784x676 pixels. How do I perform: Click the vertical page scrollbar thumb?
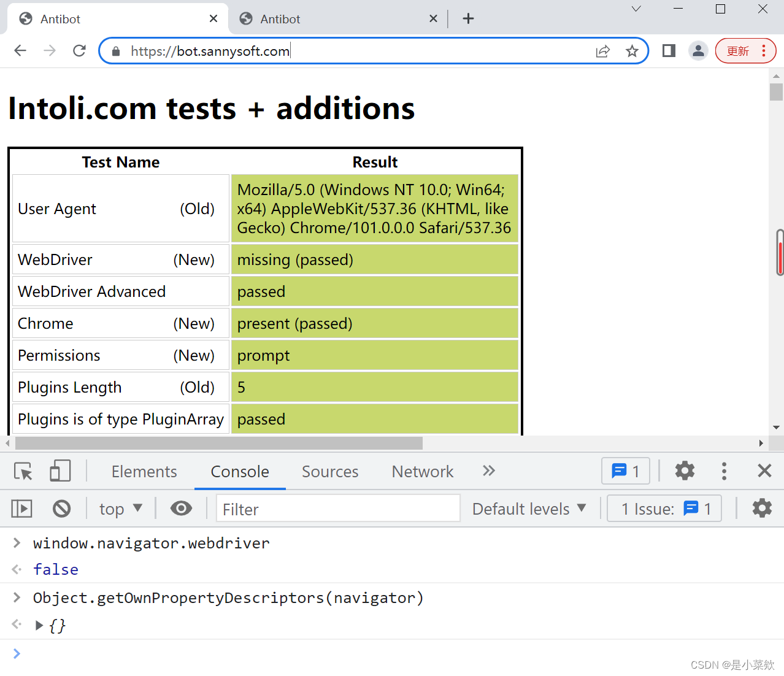[x=777, y=92]
